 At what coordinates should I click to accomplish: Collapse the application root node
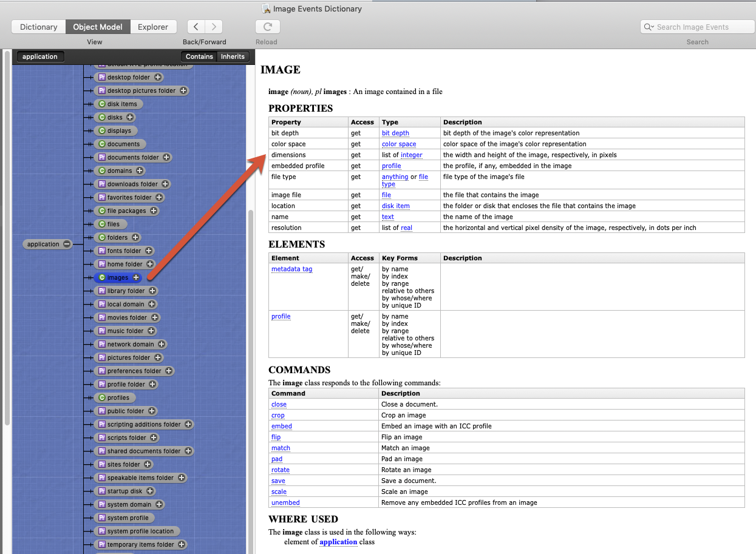67,245
